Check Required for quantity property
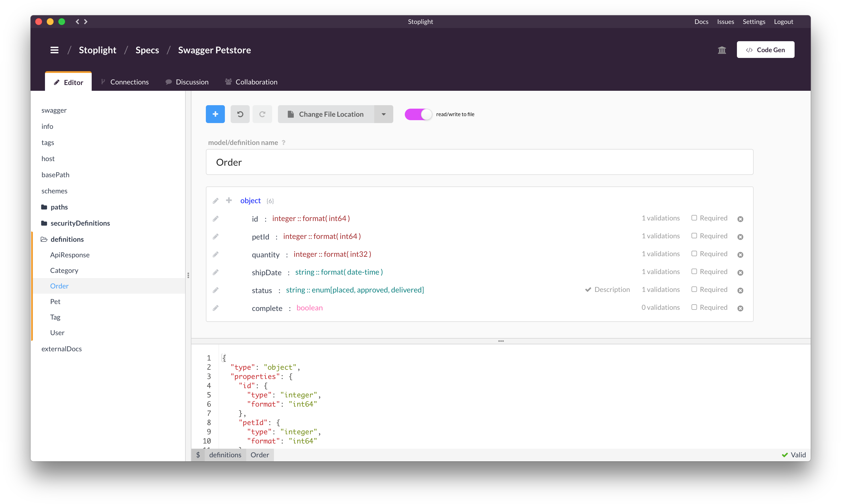The image size is (841, 504). [694, 254]
